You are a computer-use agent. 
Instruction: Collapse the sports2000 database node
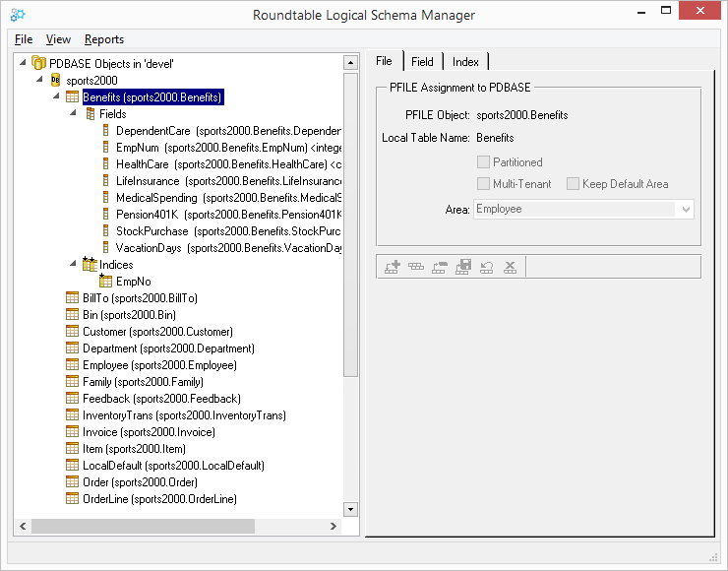click(40, 79)
